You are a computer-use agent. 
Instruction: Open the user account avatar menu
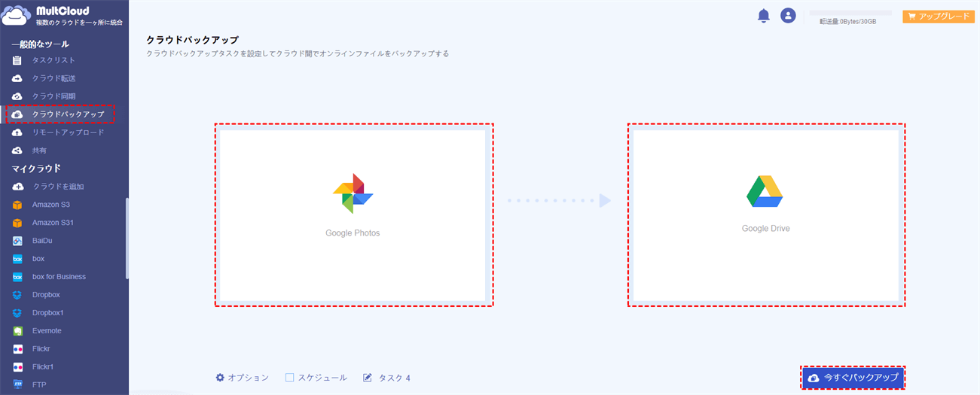pos(788,16)
